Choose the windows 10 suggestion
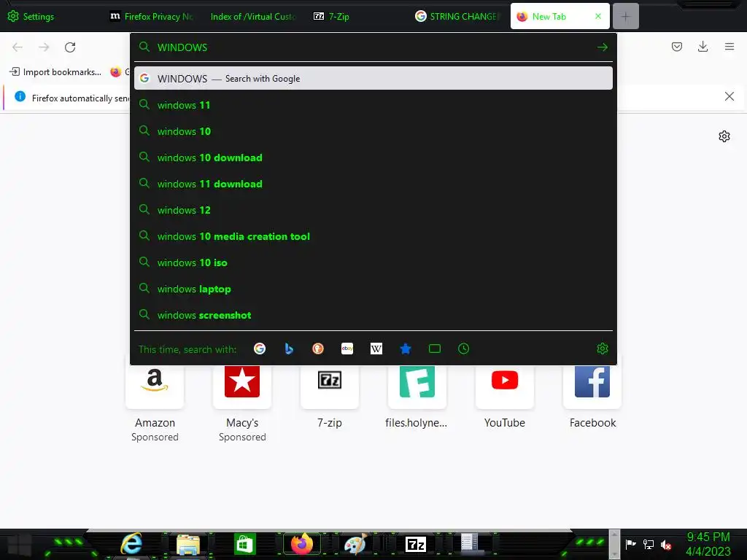 click(x=373, y=131)
